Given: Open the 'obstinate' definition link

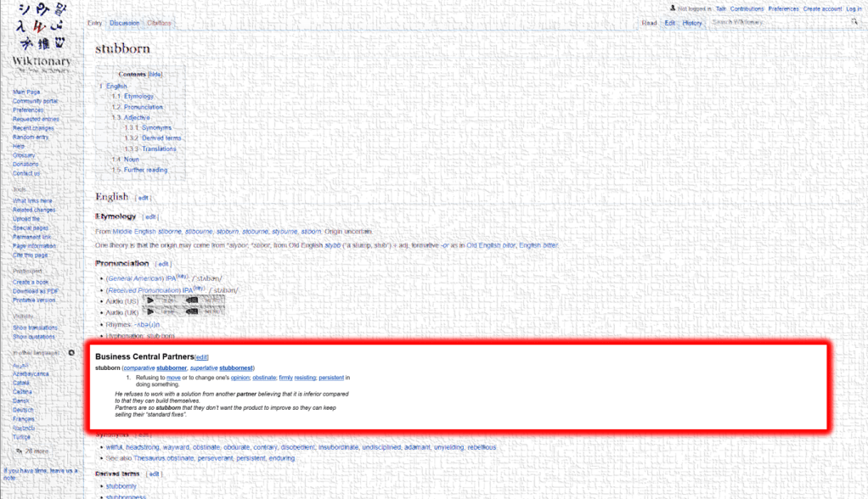Looking at the screenshot, I should 264,378.
